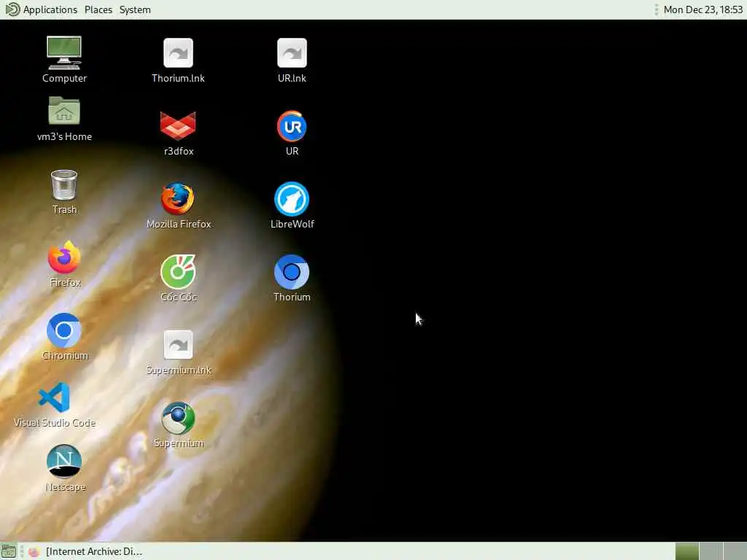
Task: Select the Visual Studio Code icon
Action: coord(54,397)
